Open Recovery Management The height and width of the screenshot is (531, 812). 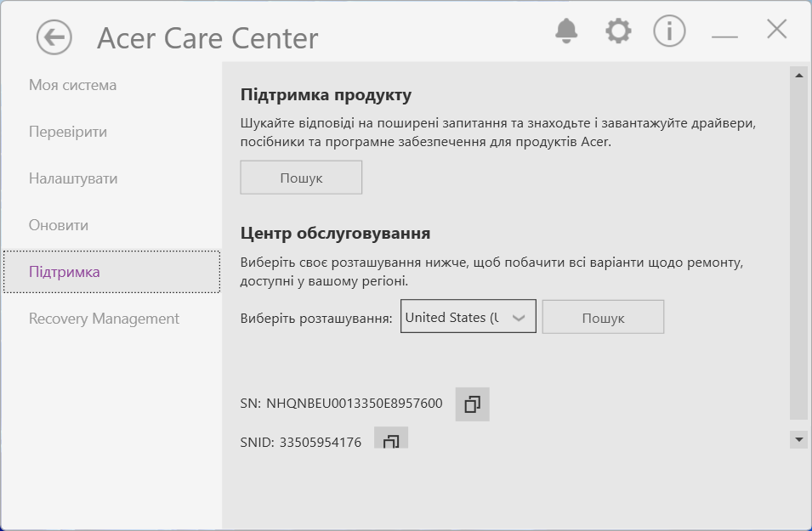(104, 319)
